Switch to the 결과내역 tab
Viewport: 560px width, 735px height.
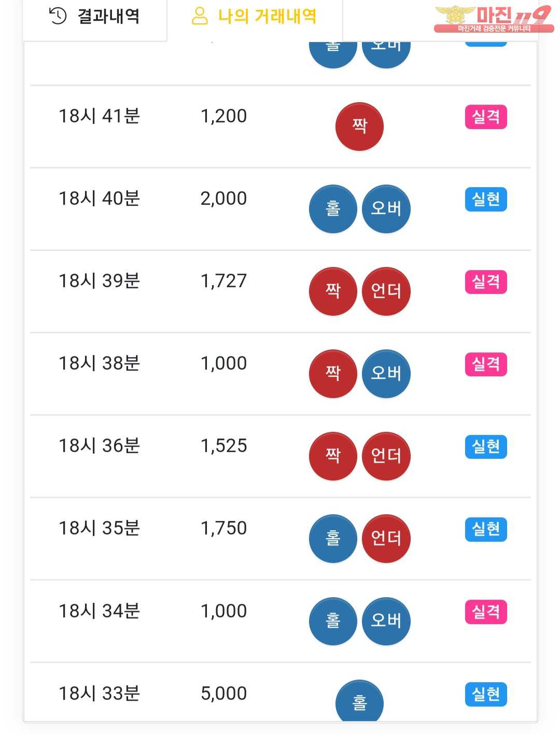(x=94, y=17)
